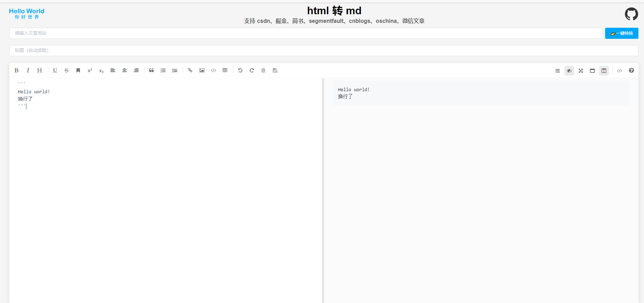Insert an unordered list

[x=175, y=70]
